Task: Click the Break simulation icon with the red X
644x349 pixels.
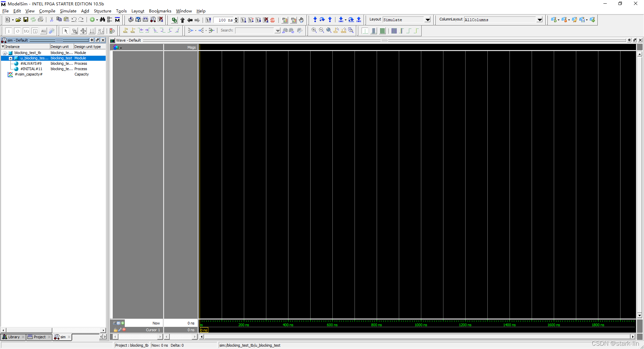Action: pyautogui.click(x=266, y=20)
